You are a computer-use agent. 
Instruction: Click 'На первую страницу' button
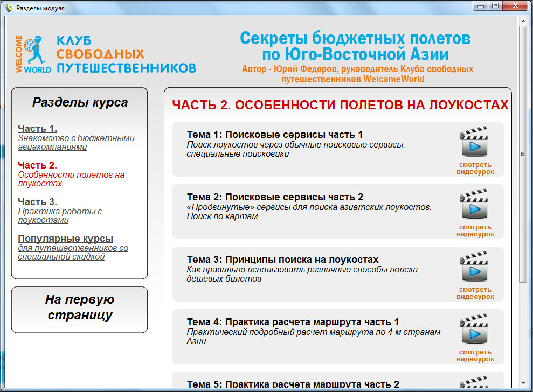[80, 310]
